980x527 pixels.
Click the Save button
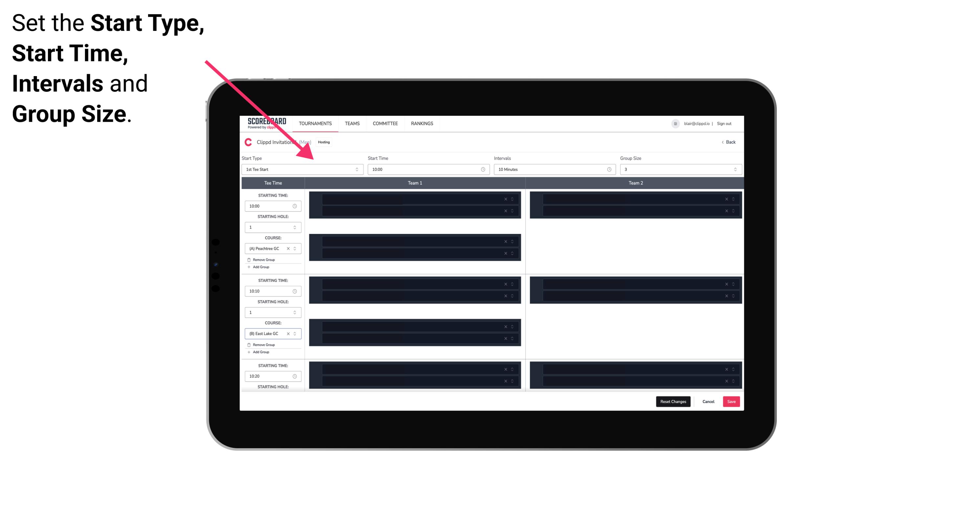[731, 401]
